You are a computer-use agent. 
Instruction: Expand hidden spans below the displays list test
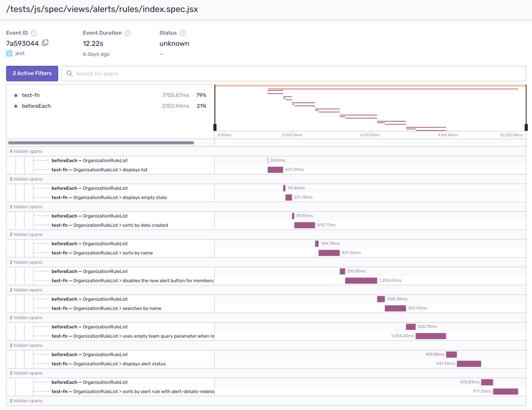(26, 179)
